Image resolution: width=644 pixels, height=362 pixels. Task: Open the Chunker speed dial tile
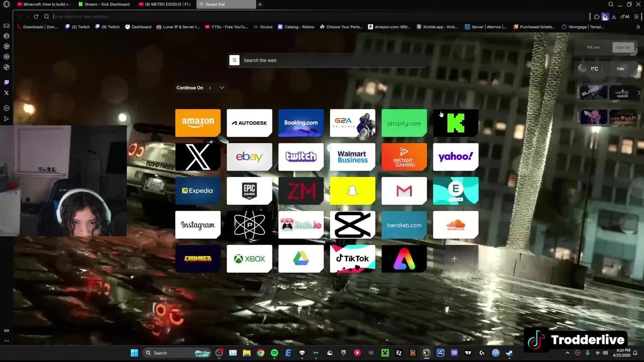point(198,259)
